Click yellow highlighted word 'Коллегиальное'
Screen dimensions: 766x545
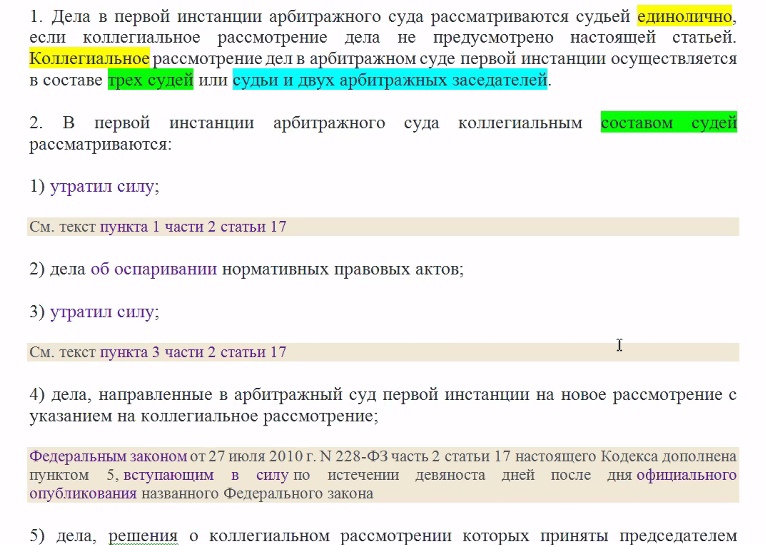[89, 59]
